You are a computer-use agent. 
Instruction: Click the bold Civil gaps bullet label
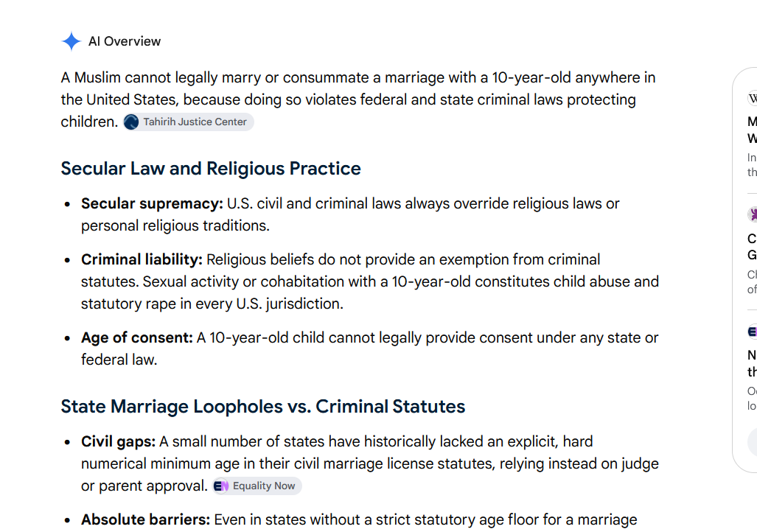pos(118,441)
